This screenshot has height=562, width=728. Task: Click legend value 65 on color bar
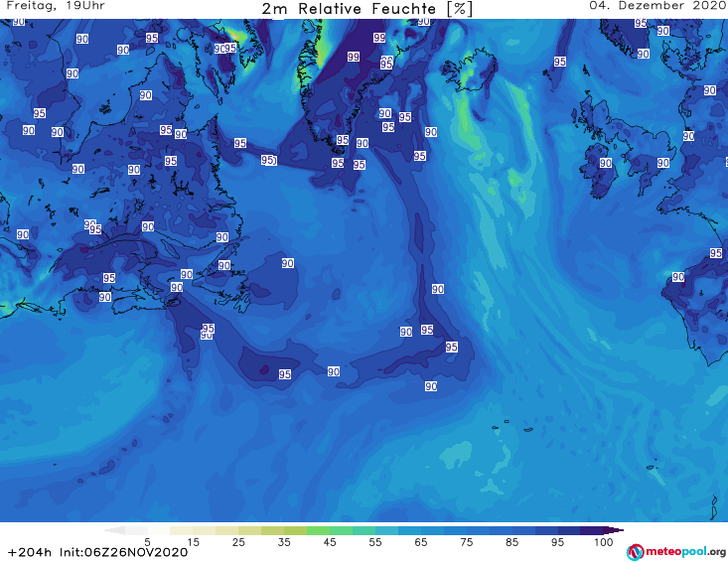421,542
